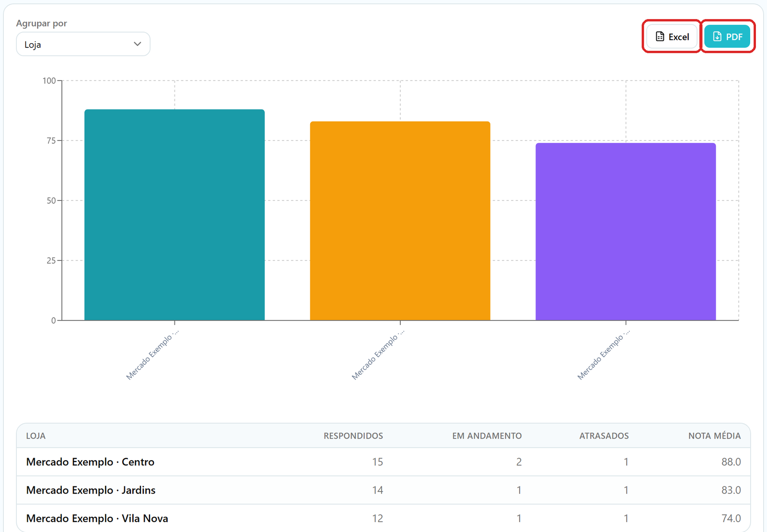
Task: Click the 83.0 average score cell
Action: [731, 490]
